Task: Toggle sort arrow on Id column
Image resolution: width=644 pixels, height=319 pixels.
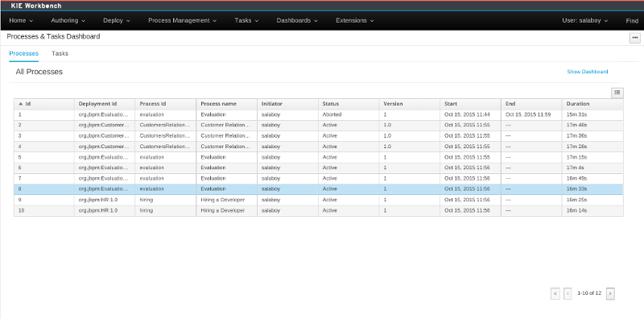Action: point(21,104)
